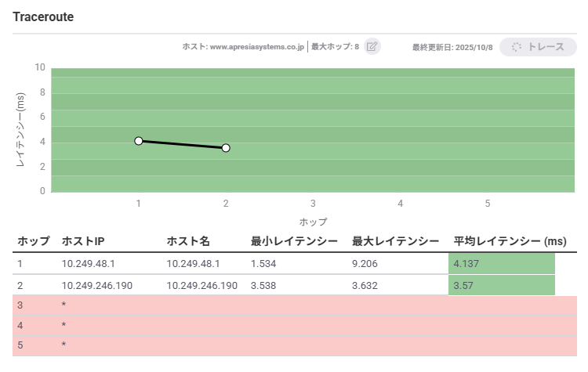The width and height of the screenshot is (588, 372).
Task: Select the red hop 3 timeout row
Action: (294, 304)
